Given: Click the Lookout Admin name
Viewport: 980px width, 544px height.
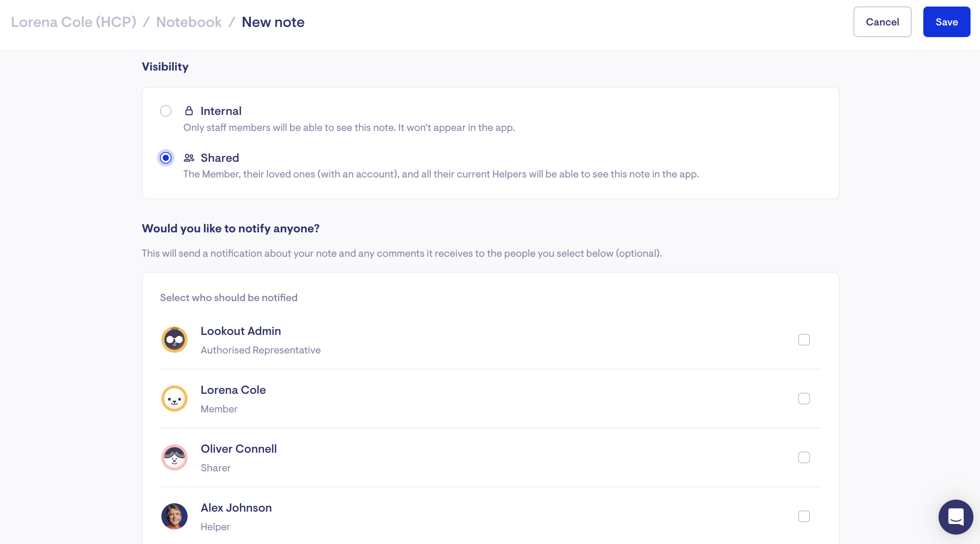Looking at the screenshot, I should 241,331.
